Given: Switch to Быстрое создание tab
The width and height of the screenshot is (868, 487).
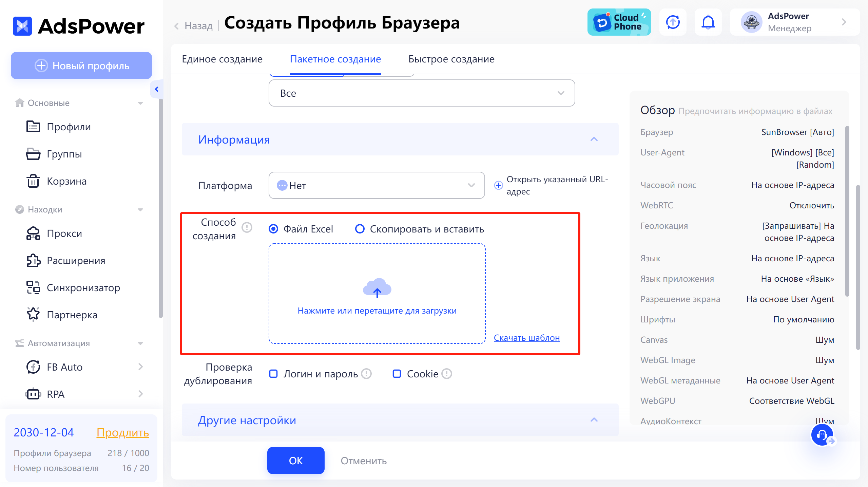Looking at the screenshot, I should (451, 59).
